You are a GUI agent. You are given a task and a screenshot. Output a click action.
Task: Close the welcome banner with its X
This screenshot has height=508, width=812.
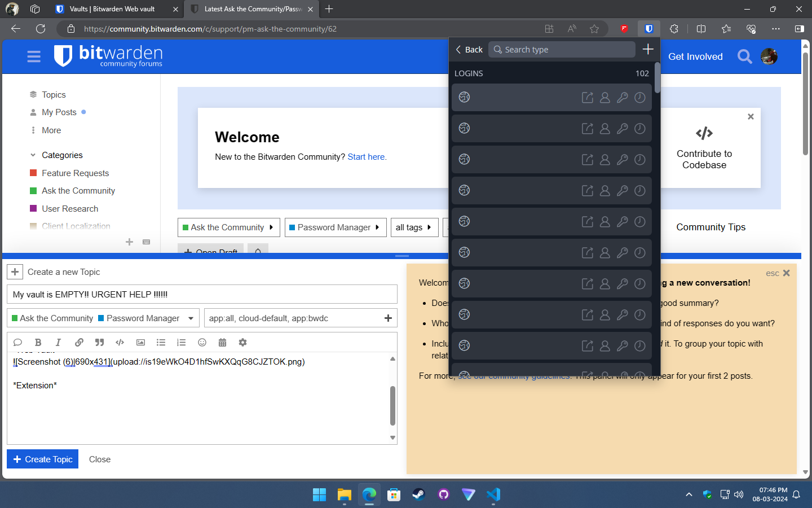(x=751, y=116)
